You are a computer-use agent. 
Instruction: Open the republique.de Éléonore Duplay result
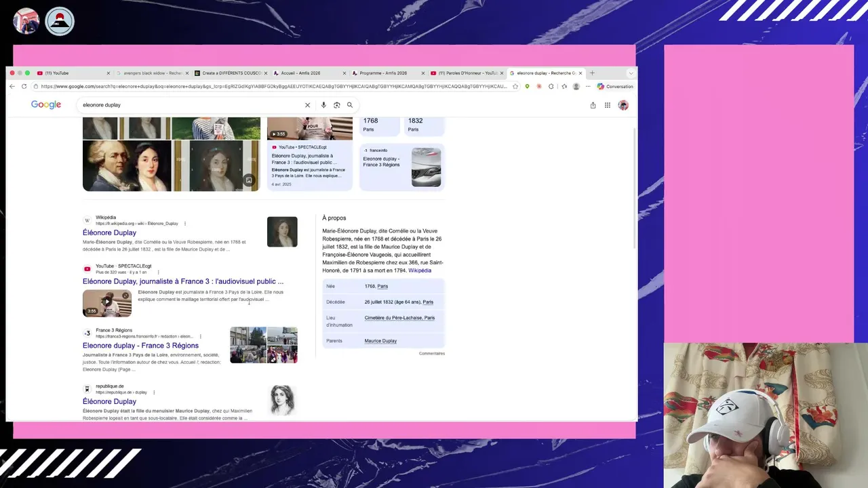click(109, 401)
